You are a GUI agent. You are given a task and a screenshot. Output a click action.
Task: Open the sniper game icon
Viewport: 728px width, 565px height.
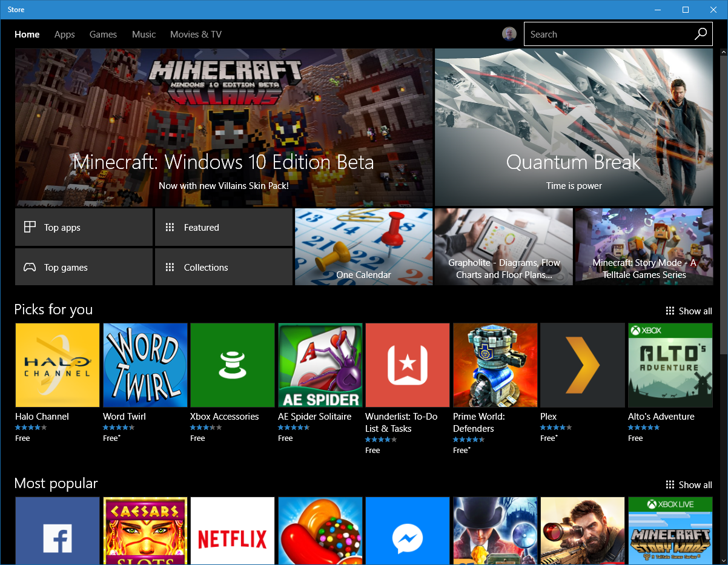coord(583,531)
